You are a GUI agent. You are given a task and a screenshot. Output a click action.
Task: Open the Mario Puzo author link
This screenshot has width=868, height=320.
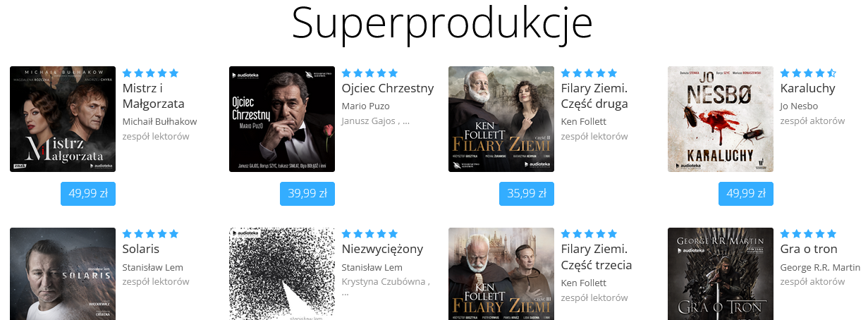[x=365, y=106]
